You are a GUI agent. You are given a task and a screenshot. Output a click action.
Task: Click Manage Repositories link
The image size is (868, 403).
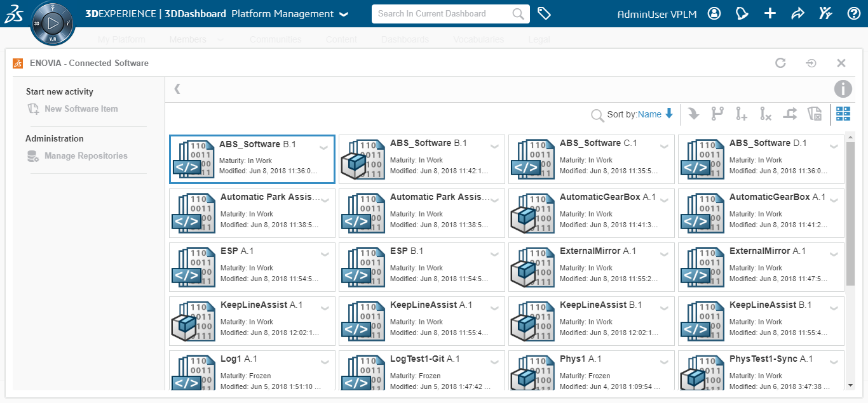86,156
